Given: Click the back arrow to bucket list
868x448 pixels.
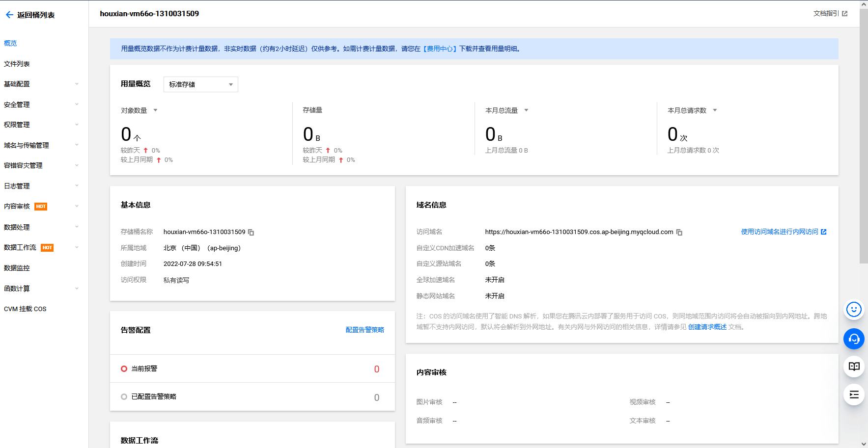Looking at the screenshot, I should coord(9,15).
